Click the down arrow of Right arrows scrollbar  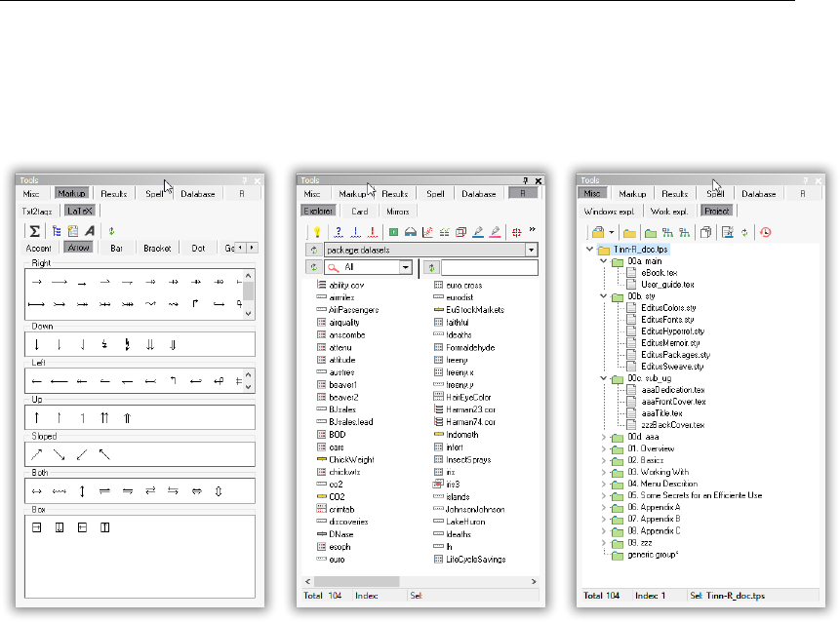(x=248, y=314)
